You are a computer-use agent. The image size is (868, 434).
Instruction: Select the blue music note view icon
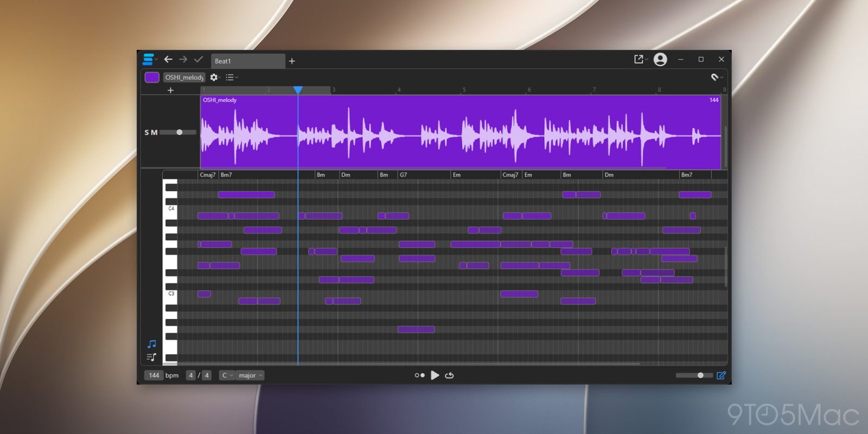[151, 344]
